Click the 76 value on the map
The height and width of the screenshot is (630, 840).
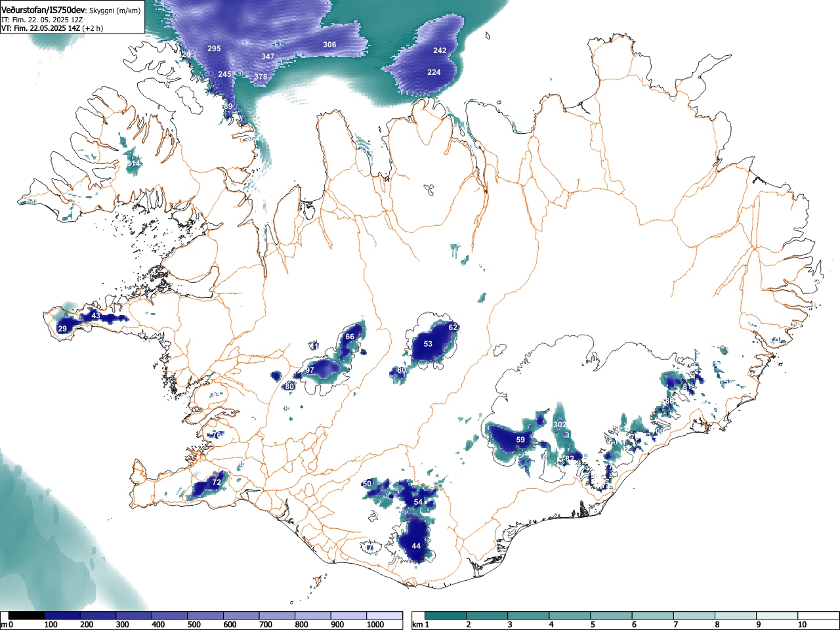pyautogui.click(x=217, y=435)
